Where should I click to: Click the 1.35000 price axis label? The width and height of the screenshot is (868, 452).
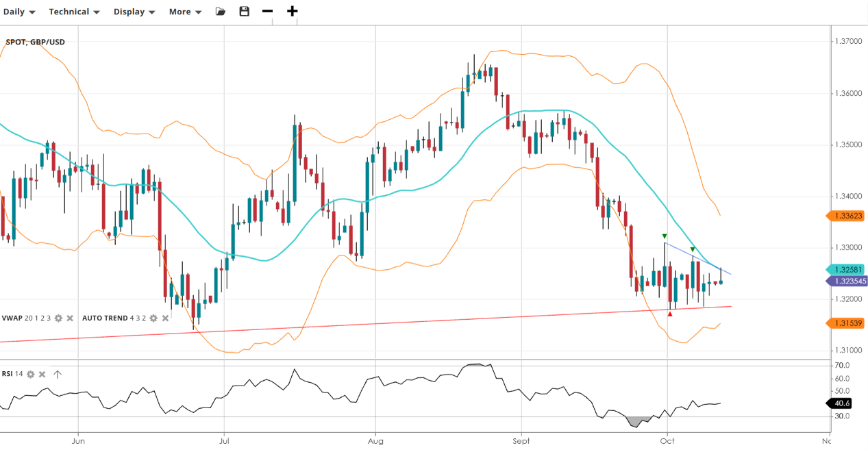[848, 145]
